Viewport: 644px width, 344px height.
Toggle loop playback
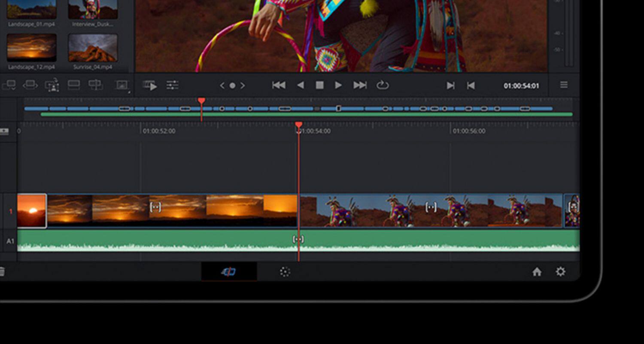383,85
